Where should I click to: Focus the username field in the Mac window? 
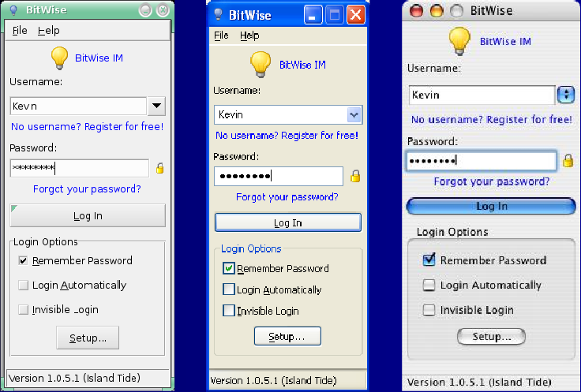click(482, 95)
